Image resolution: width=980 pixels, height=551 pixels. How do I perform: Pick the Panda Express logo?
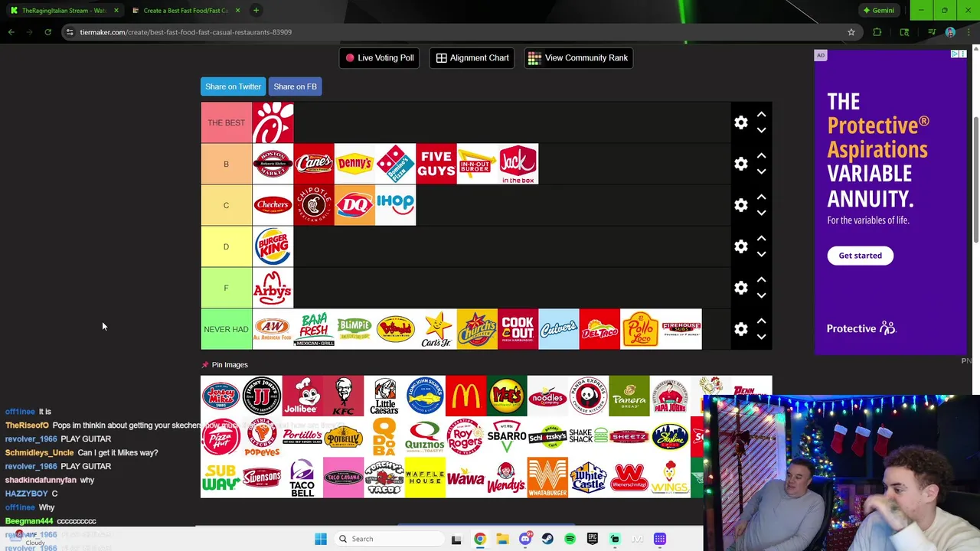pyautogui.click(x=588, y=396)
